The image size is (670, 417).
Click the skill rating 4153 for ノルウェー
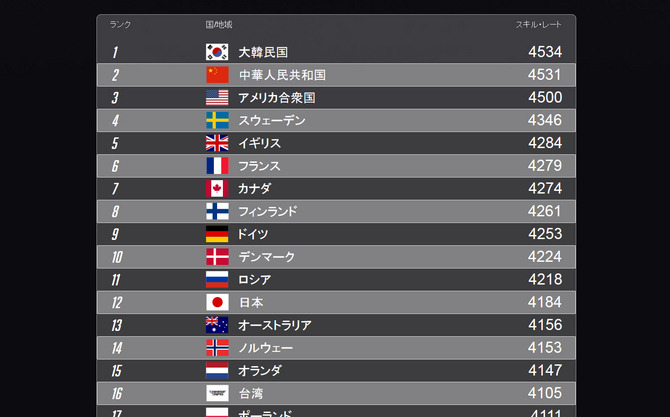coord(545,347)
